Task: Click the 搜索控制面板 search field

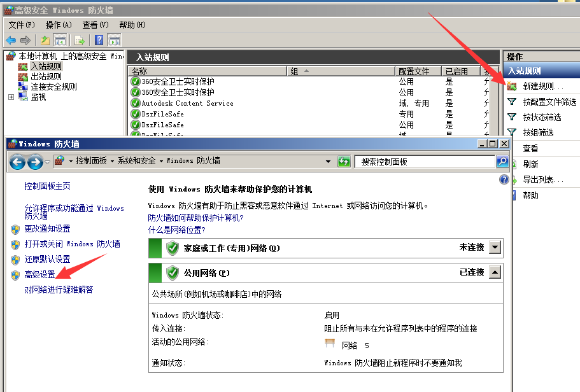Action: coord(425,162)
